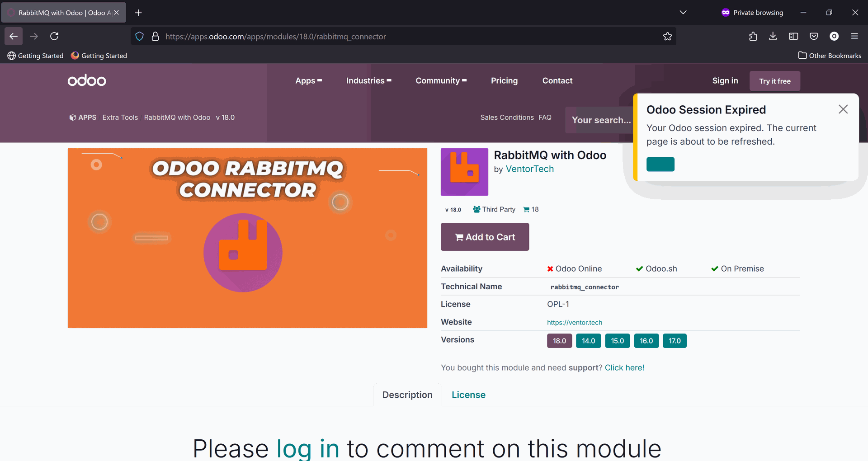Open the Contact page
This screenshot has height=461, width=868.
pos(557,80)
